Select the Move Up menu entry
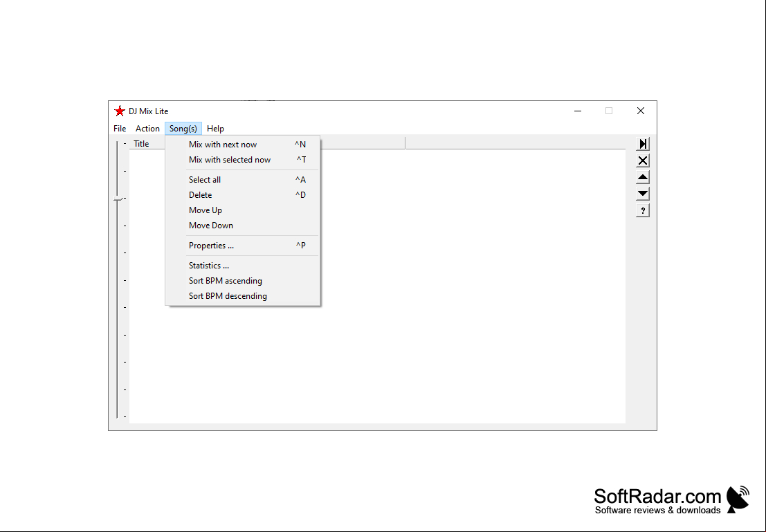 (243, 210)
